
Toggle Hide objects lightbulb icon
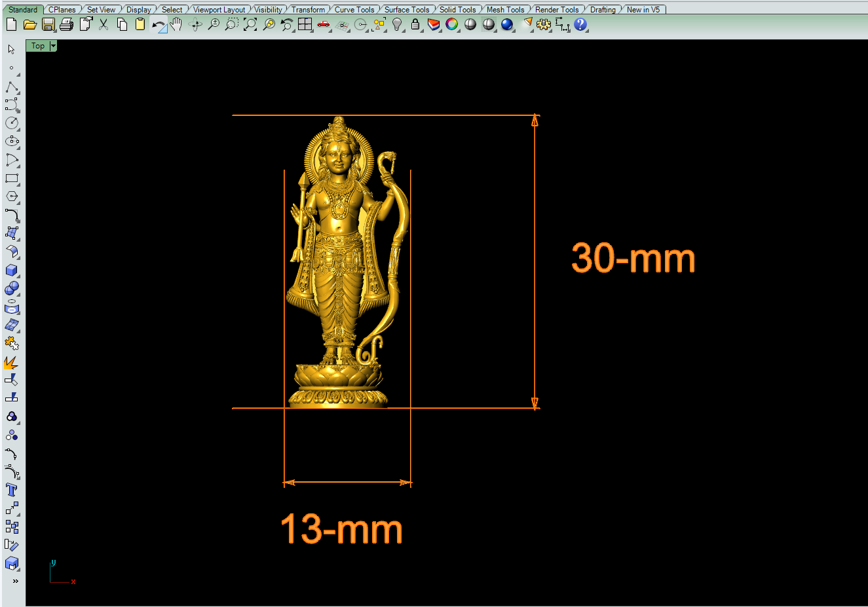(397, 25)
